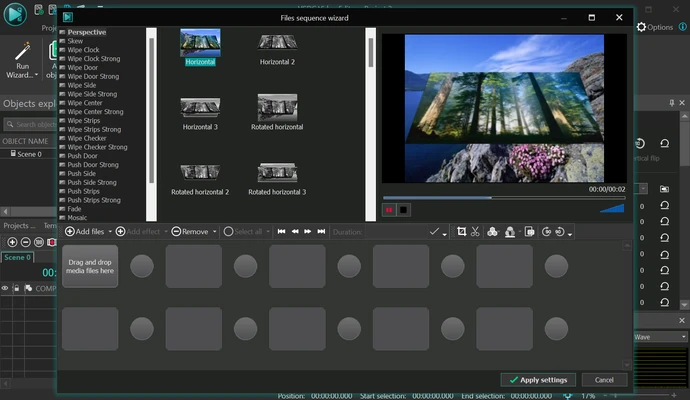The height and width of the screenshot is (400, 690).
Task: Choose Wipe Door Strong effect
Action: click(x=93, y=76)
